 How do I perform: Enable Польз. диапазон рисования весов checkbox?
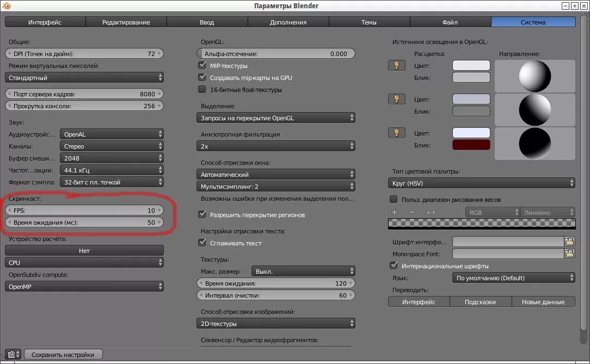point(394,199)
